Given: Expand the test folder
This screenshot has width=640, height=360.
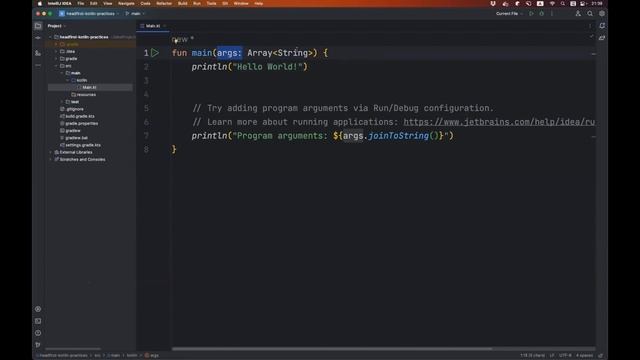Looking at the screenshot, I should (62, 102).
